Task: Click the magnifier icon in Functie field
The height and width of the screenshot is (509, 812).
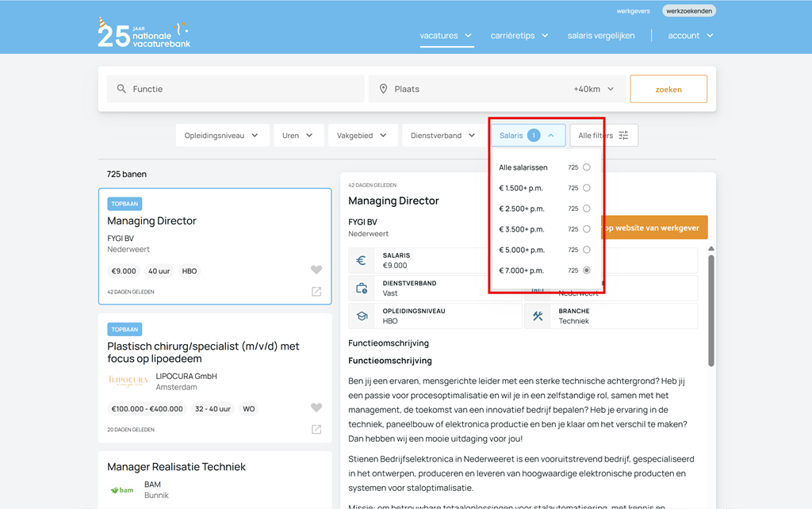Action: [x=121, y=90]
